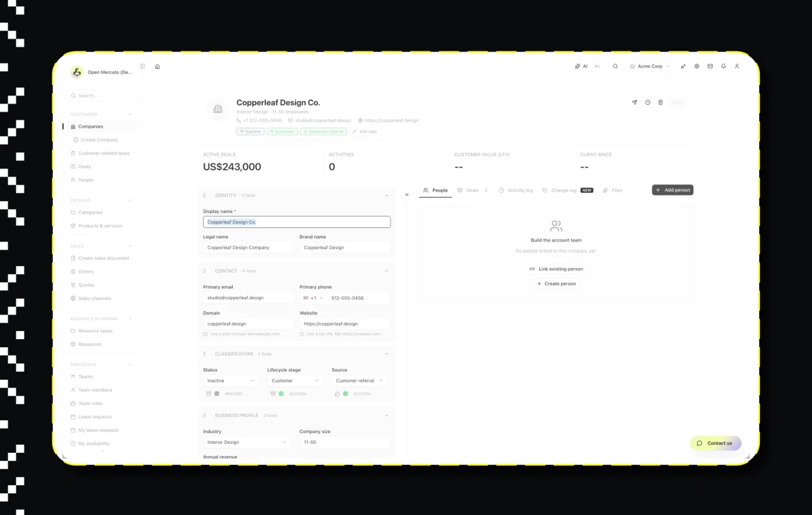Screen dimensions: 812x515
Task: Switch to the People tab
Action: pos(435,190)
